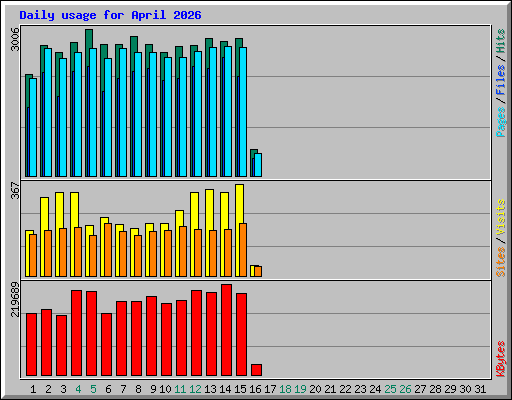Screen dimensions: 512x400
Task: Click the red KBytes bar for day 1
Action: click(x=31, y=345)
